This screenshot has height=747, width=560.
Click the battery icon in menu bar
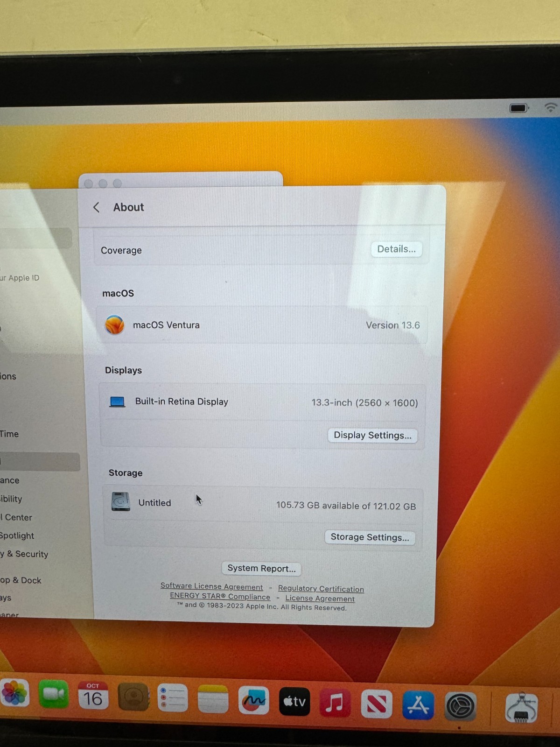[518, 108]
